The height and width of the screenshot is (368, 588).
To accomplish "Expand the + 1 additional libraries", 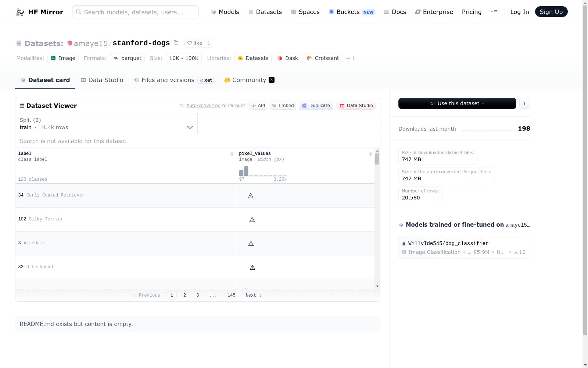I will pyautogui.click(x=351, y=58).
